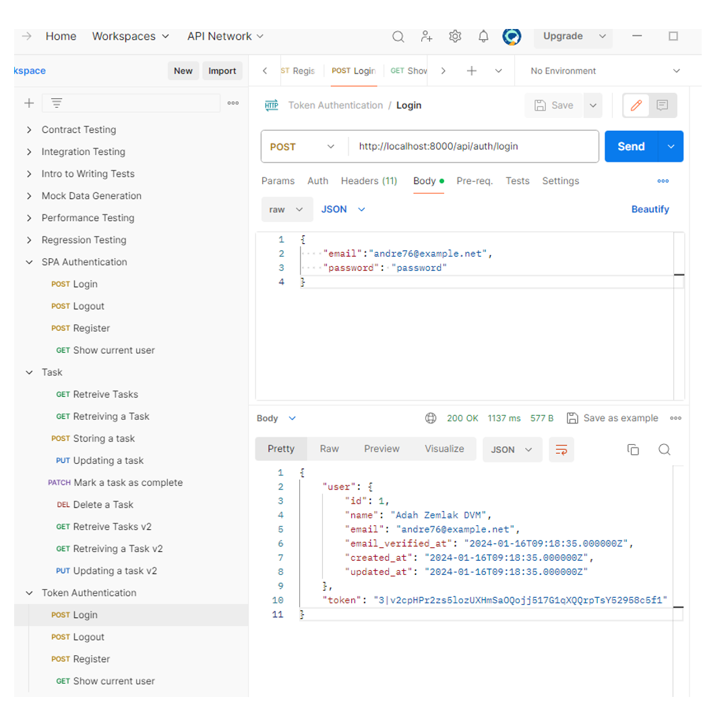This screenshot has width=728, height=728.
Task: Click the New button
Action: click(183, 71)
